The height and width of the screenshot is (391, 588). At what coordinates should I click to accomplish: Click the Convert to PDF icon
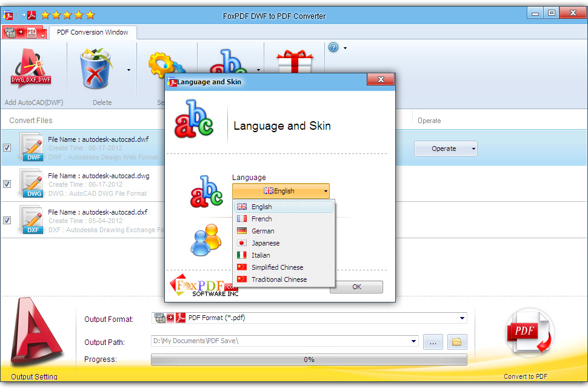pos(529,332)
